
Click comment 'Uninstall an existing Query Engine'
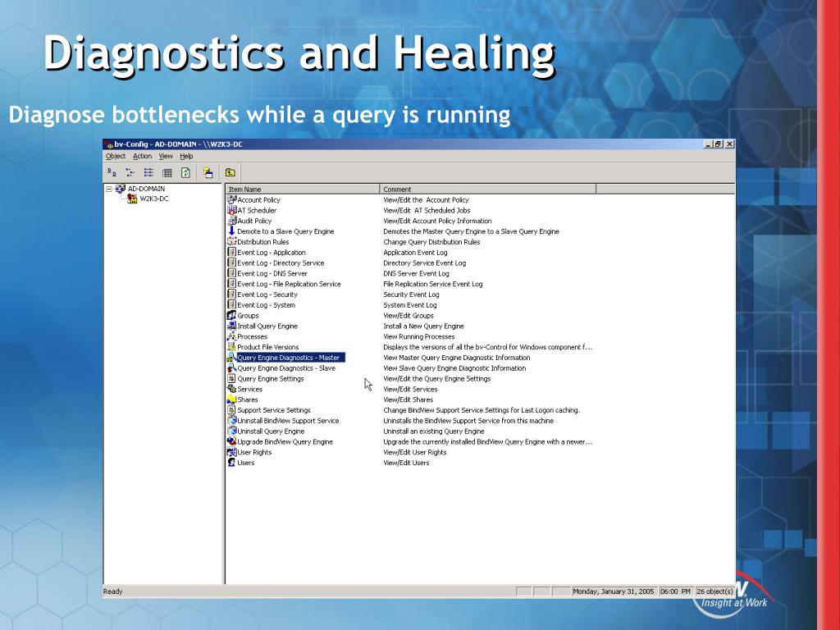point(434,431)
